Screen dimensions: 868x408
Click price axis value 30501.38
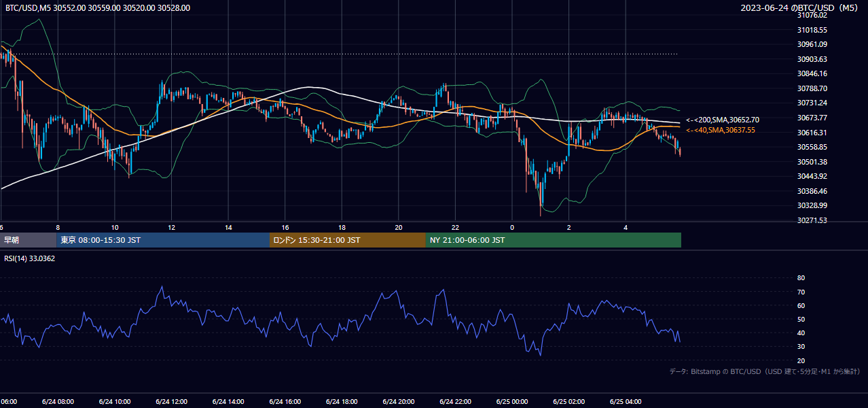[812, 162]
